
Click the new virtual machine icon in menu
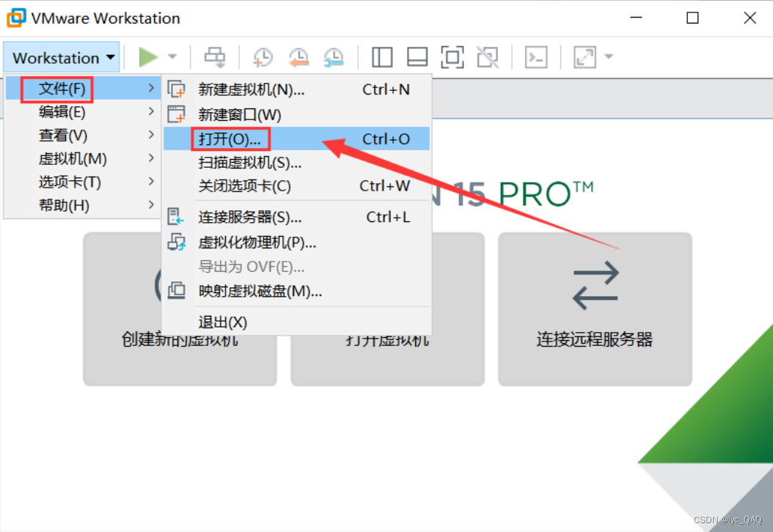click(177, 89)
